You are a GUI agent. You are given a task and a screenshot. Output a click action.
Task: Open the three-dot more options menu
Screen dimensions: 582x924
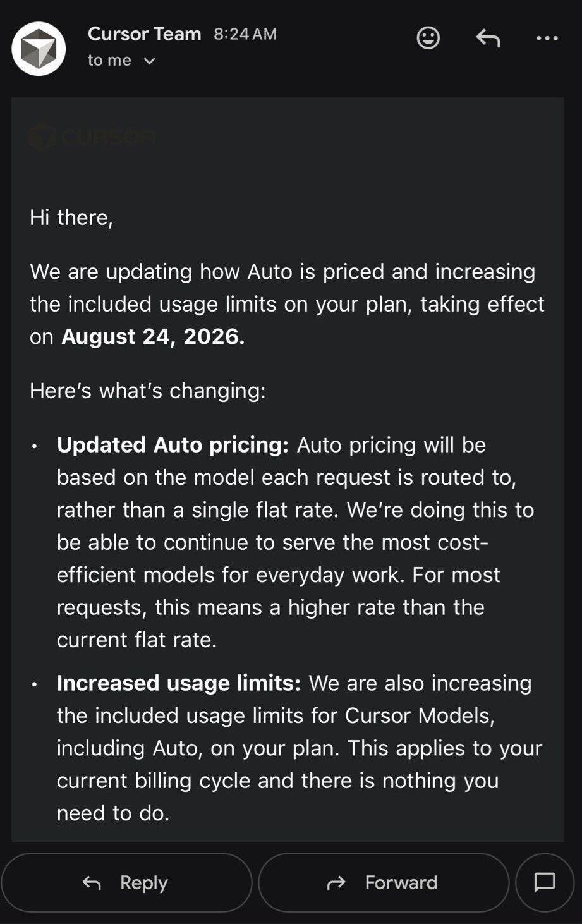[547, 38]
